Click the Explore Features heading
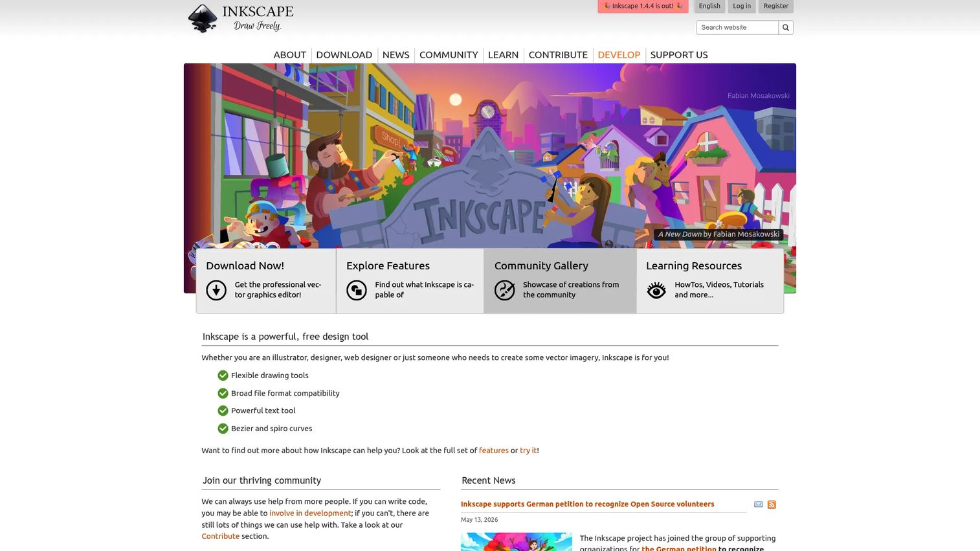 pyautogui.click(x=388, y=265)
